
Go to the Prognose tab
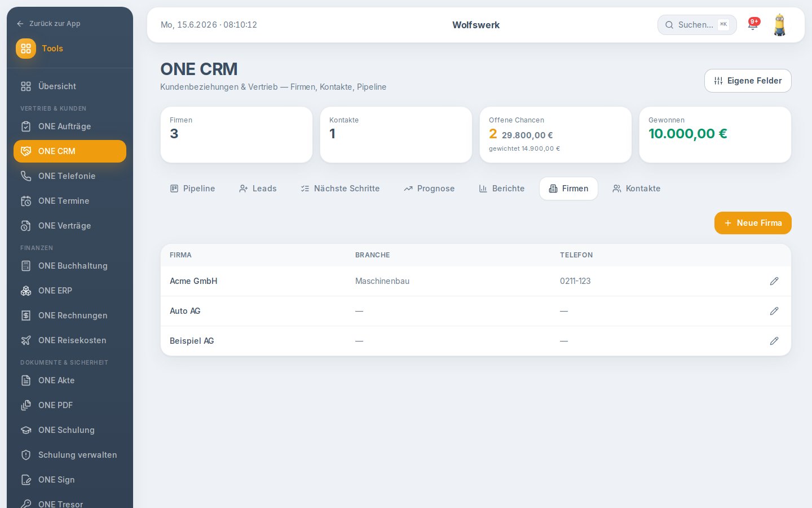[x=429, y=189]
